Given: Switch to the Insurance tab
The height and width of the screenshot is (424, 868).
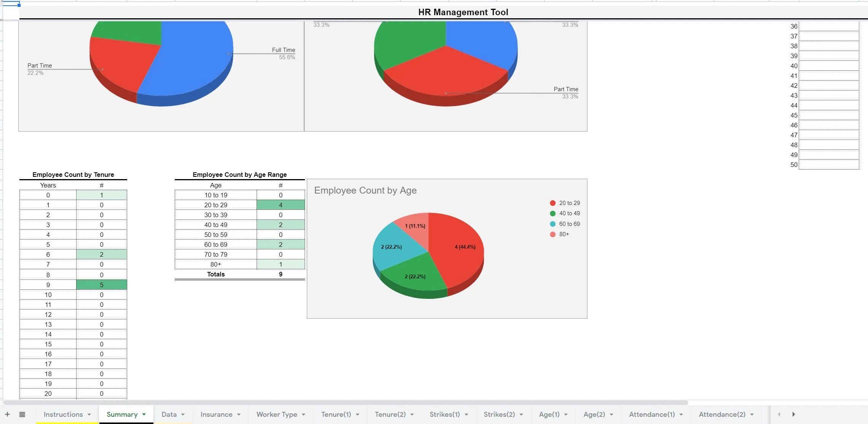Looking at the screenshot, I should click(216, 414).
